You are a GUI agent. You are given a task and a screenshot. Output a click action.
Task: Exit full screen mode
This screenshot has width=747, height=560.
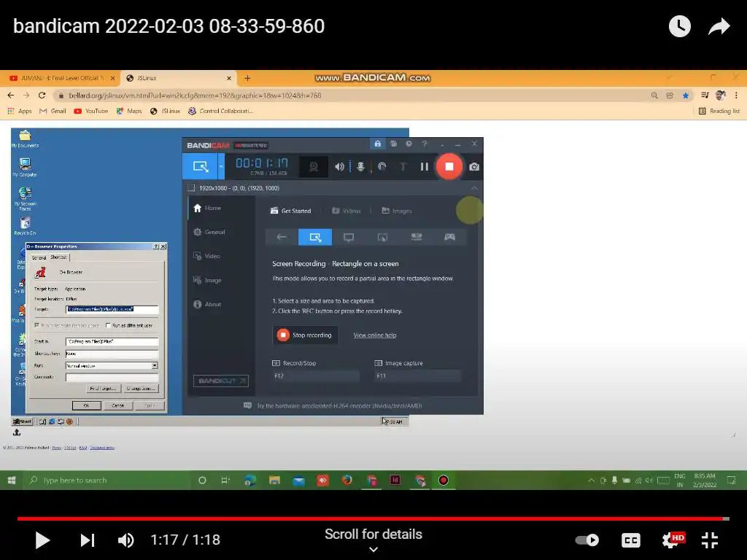point(710,540)
